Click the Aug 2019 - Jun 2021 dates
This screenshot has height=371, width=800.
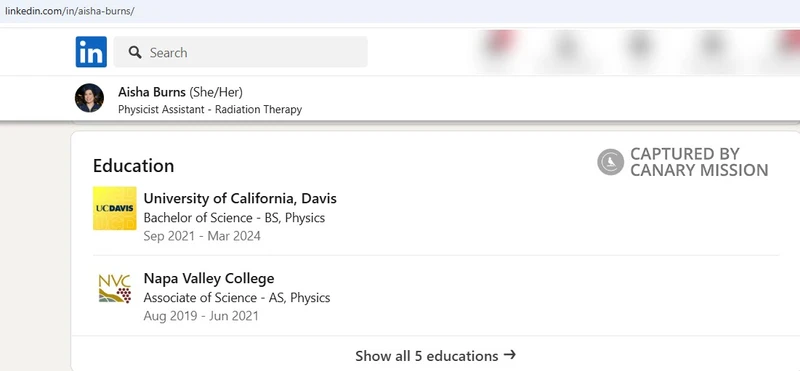click(201, 316)
